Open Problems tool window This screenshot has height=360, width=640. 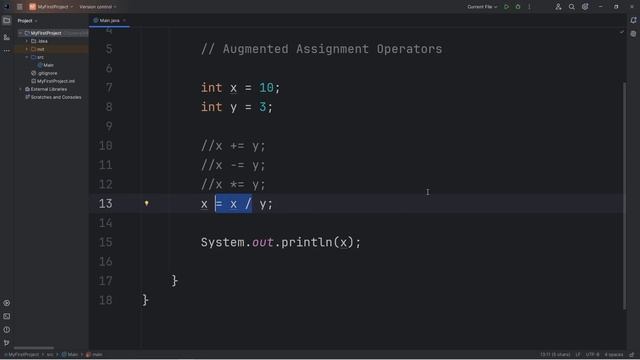[x=7, y=329]
